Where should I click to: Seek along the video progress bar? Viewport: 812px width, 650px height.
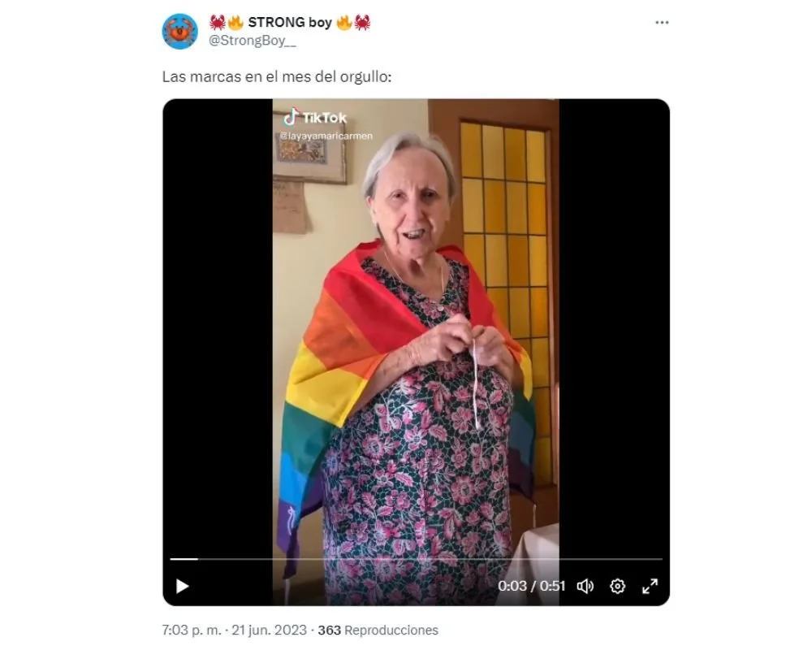pos(417,559)
